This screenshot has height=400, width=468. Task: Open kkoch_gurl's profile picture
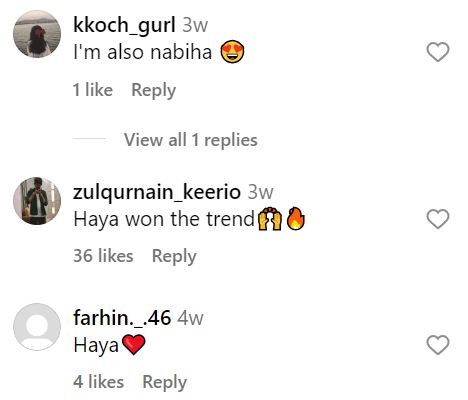click(x=37, y=34)
